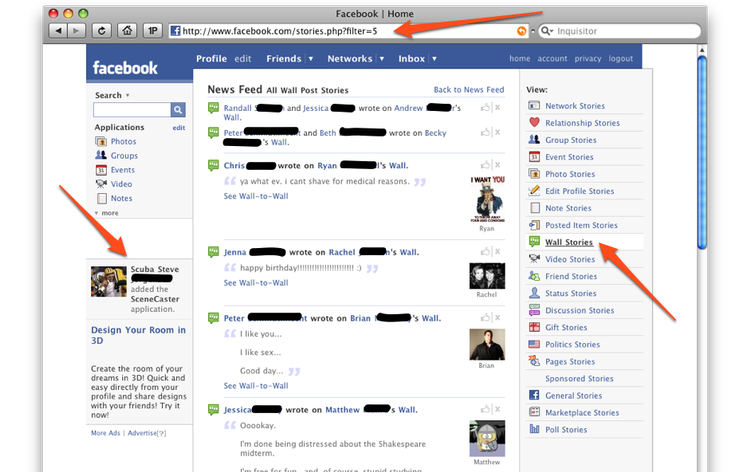Viewport: 750px width, 472px height.
Task: Like Jessica wrote on Matthew story thumbs-up
Action: [485, 409]
